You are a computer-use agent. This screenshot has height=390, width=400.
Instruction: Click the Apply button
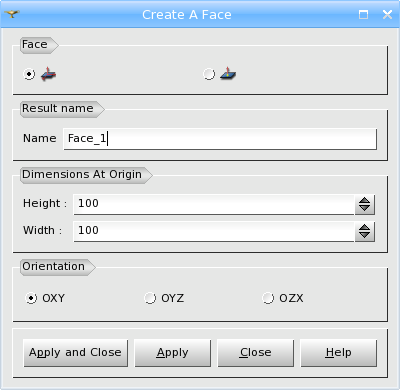[x=173, y=353]
